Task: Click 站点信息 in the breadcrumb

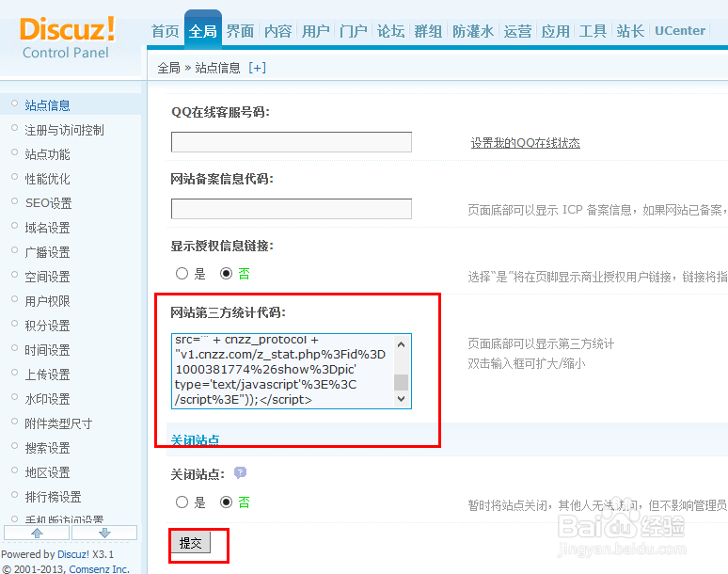Action: pos(217,68)
